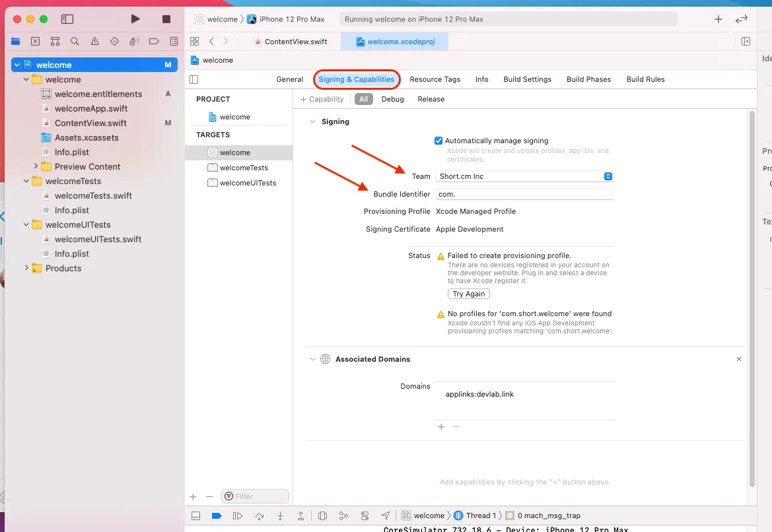Toggle the navigator sidebar icon
The image size is (772, 532).
(x=67, y=19)
